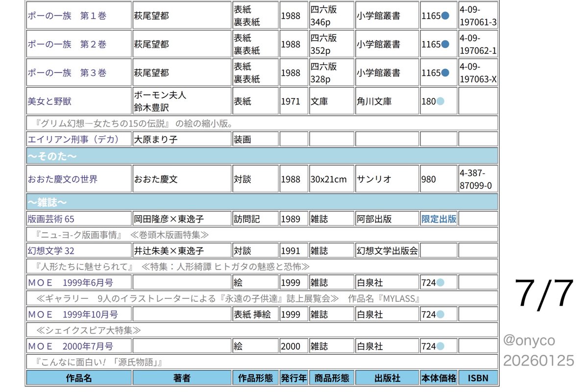Select author 萩尾望都 in 第1巻 row

click(x=181, y=16)
